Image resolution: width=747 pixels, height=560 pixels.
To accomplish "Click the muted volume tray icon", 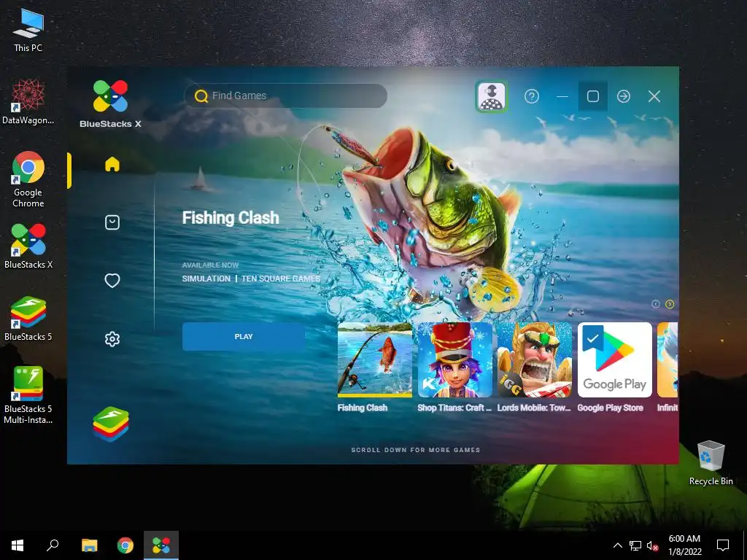I will 653,545.
